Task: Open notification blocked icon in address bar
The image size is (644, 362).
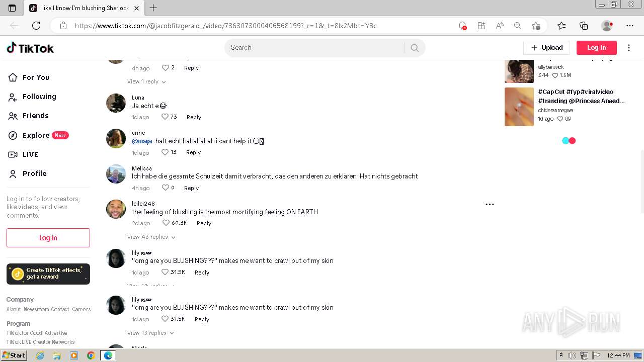Action: pyautogui.click(x=462, y=26)
